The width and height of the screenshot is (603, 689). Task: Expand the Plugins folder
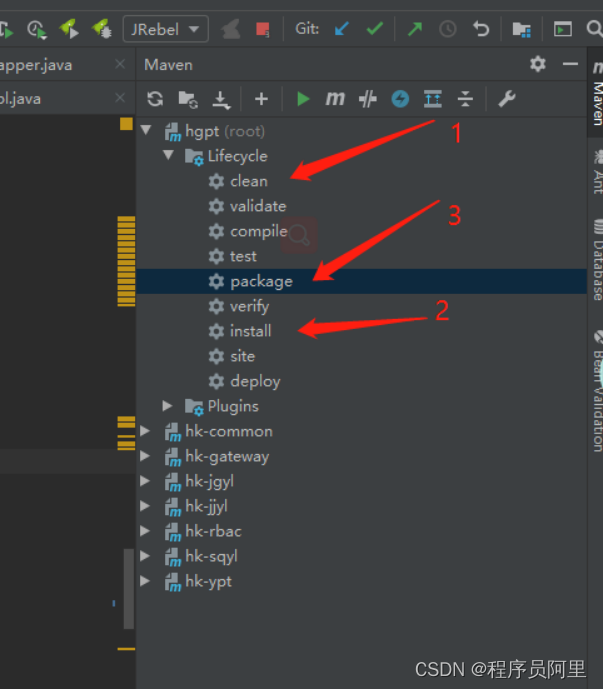coord(167,406)
